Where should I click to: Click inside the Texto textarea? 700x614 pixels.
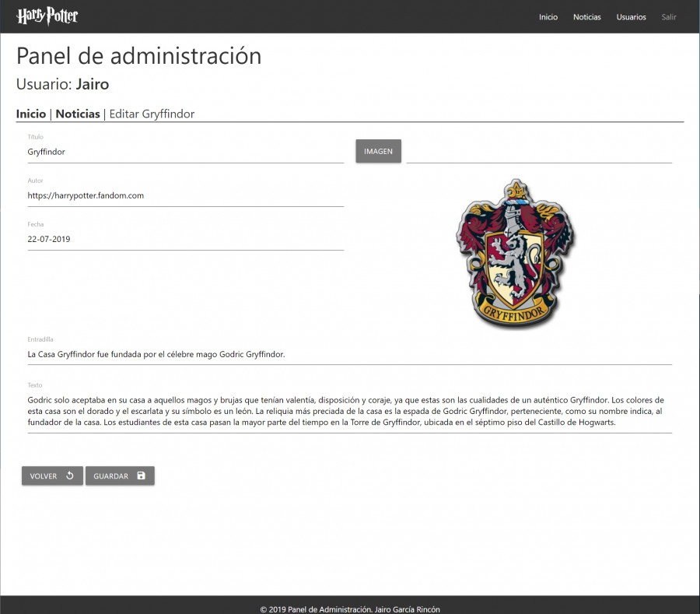[349, 411]
